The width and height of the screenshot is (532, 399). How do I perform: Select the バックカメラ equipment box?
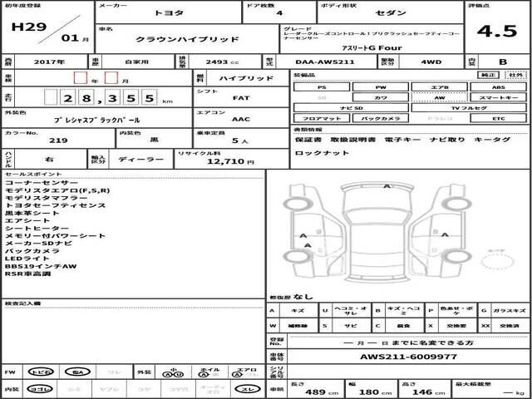point(380,119)
